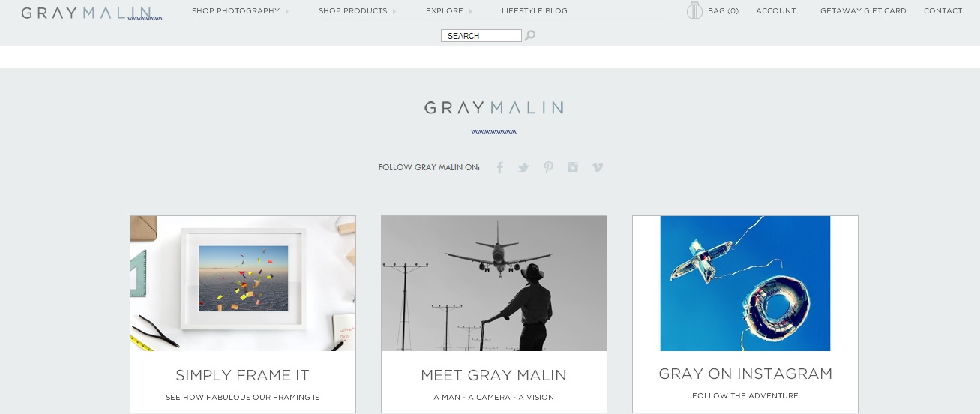
Task: Open the Vimeo social icon
Action: [598, 167]
